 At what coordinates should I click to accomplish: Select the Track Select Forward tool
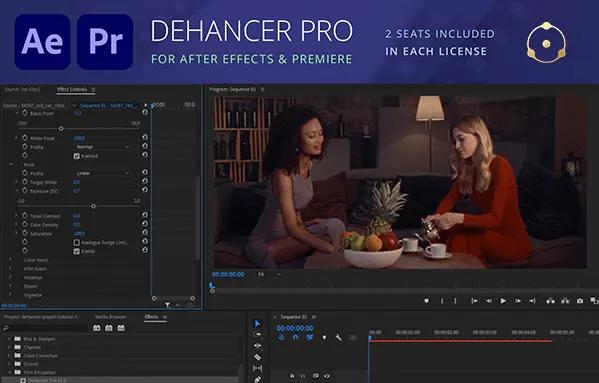coord(257,335)
